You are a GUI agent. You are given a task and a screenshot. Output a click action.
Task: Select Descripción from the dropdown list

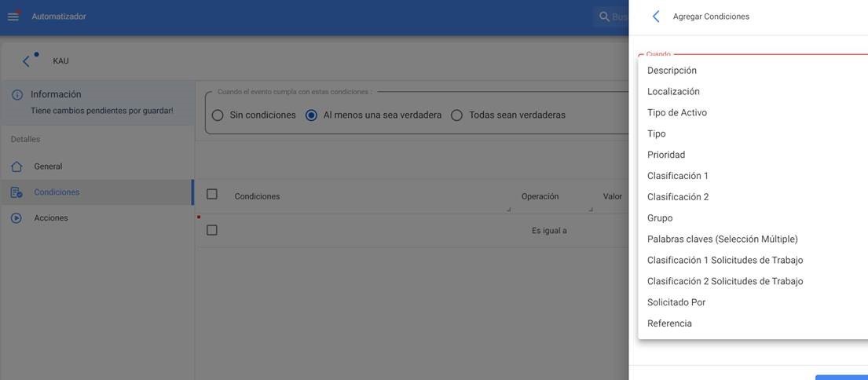pyautogui.click(x=672, y=71)
